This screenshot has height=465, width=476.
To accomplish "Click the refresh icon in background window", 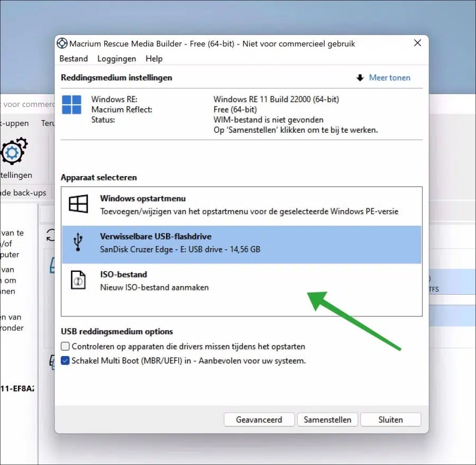I will pyautogui.click(x=51, y=235).
